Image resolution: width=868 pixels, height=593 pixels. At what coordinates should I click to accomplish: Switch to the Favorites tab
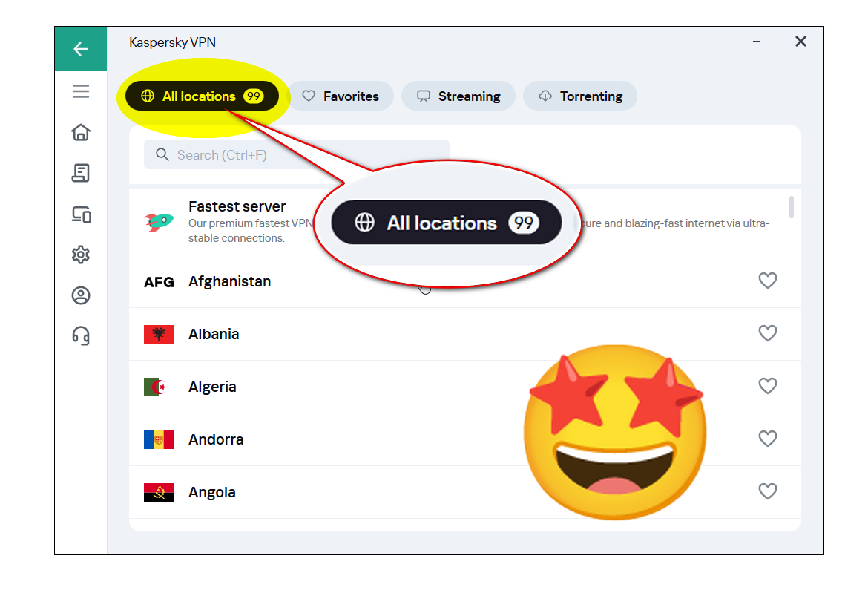[341, 96]
